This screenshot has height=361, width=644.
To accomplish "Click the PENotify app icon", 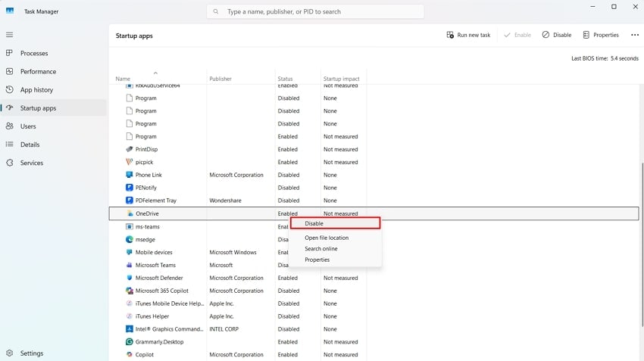I will pyautogui.click(x=130, y=188).
